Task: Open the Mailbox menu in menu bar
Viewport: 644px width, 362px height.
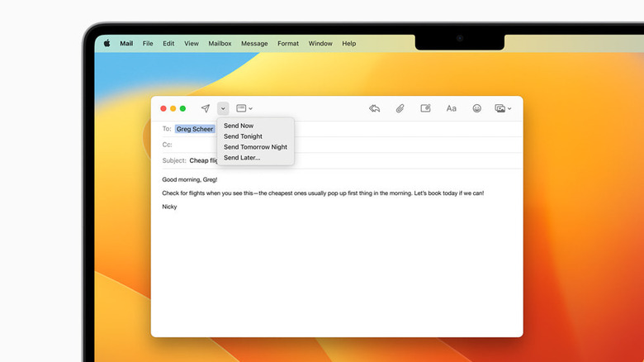Action: (x=220, y=43)
